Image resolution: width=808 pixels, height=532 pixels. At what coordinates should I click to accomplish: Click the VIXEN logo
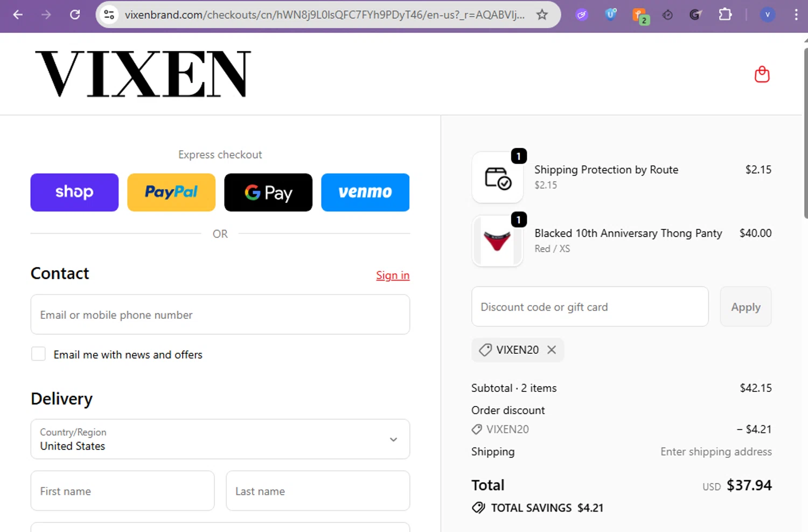tap(143, 74)
